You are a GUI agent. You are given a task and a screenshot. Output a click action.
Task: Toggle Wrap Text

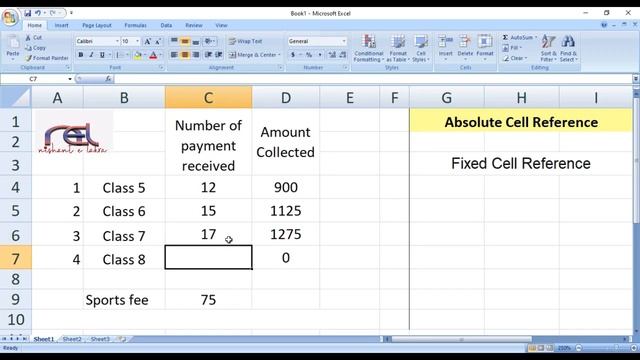(x=245, y=41)
